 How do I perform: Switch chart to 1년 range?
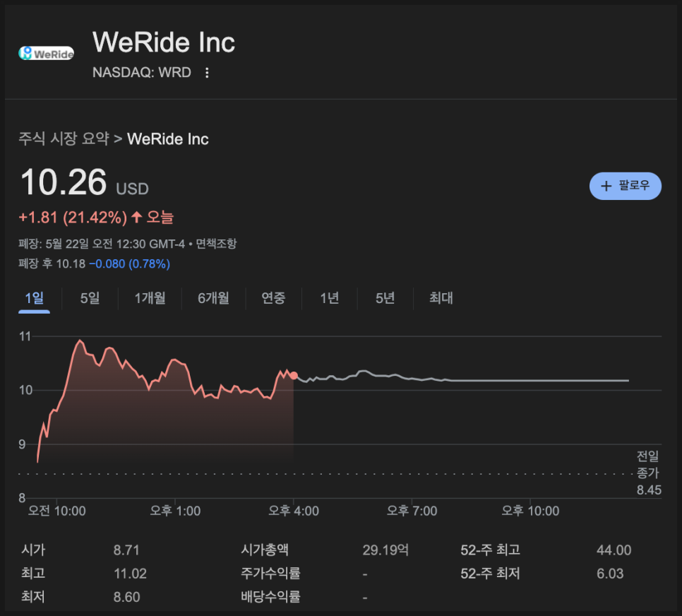pos(329,298)
